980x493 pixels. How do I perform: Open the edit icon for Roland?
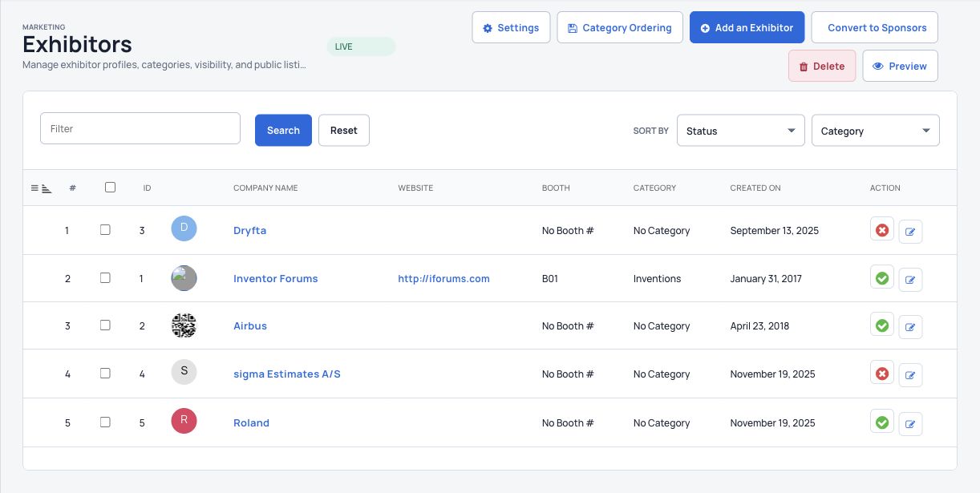910,424
